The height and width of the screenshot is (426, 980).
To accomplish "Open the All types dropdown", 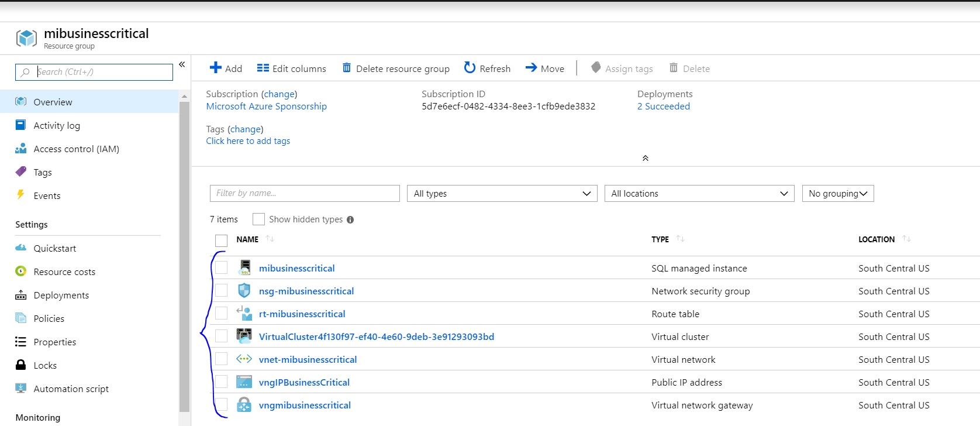I will (x=502, y=194).
